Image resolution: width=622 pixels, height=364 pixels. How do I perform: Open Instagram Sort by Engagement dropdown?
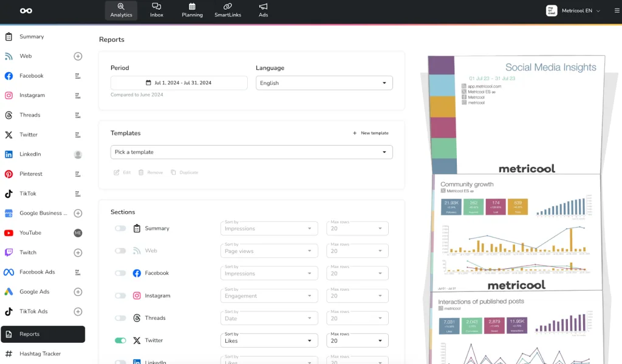point(269,296)
